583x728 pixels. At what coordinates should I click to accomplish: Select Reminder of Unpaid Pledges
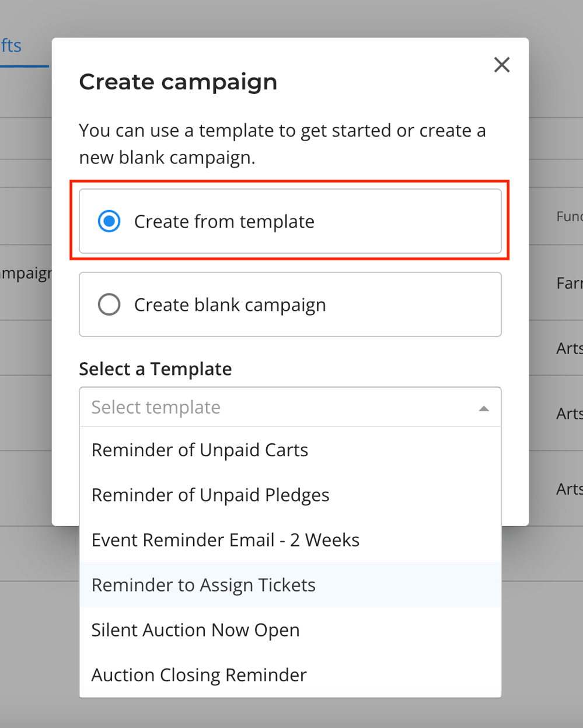click(x=210, y=495)
